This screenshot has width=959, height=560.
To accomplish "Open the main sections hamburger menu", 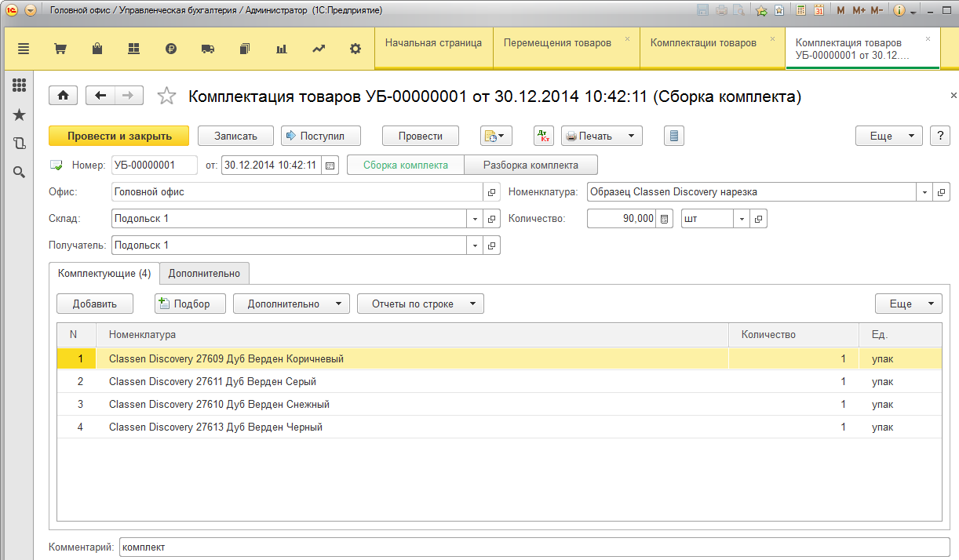I will pyautogui.click(x=23, y=49).
